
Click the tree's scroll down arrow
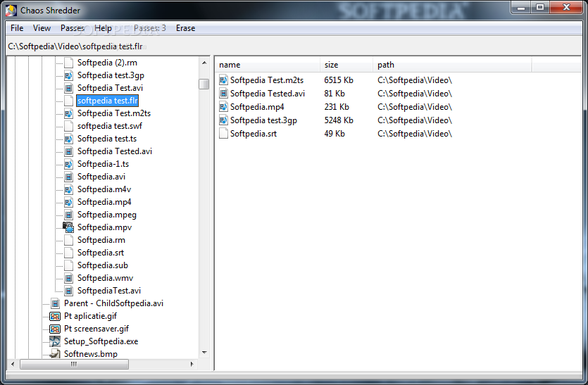click(x=204, y=353)
